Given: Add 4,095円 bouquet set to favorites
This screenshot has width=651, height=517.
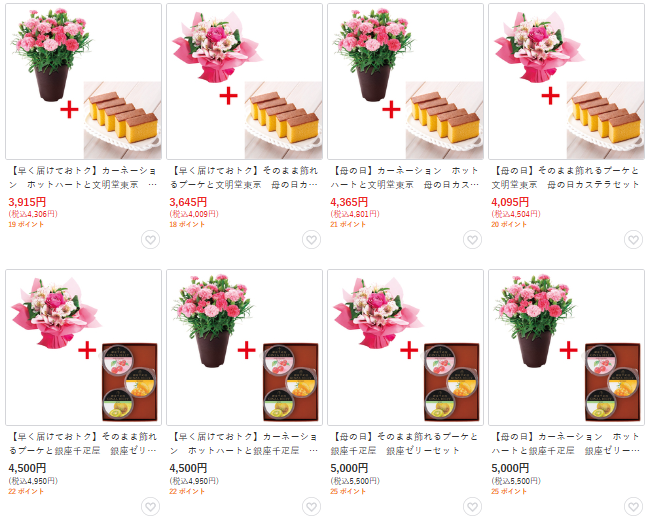Looking at the screenshot, I should [x=634, y=240].
